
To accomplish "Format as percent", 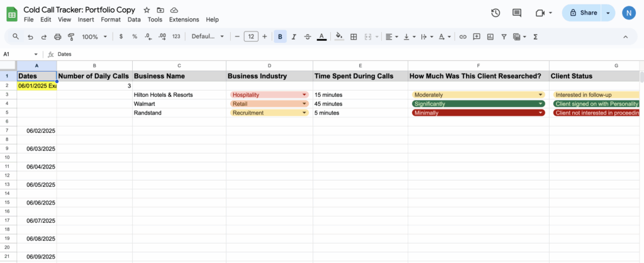I will coord(135,36).
